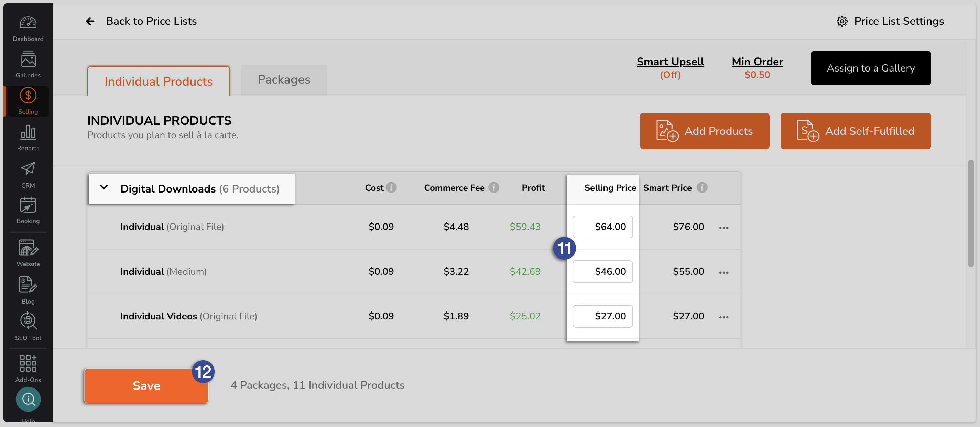
Task: Open the Booking calendar icon
Action: click(x=28, y=205)
